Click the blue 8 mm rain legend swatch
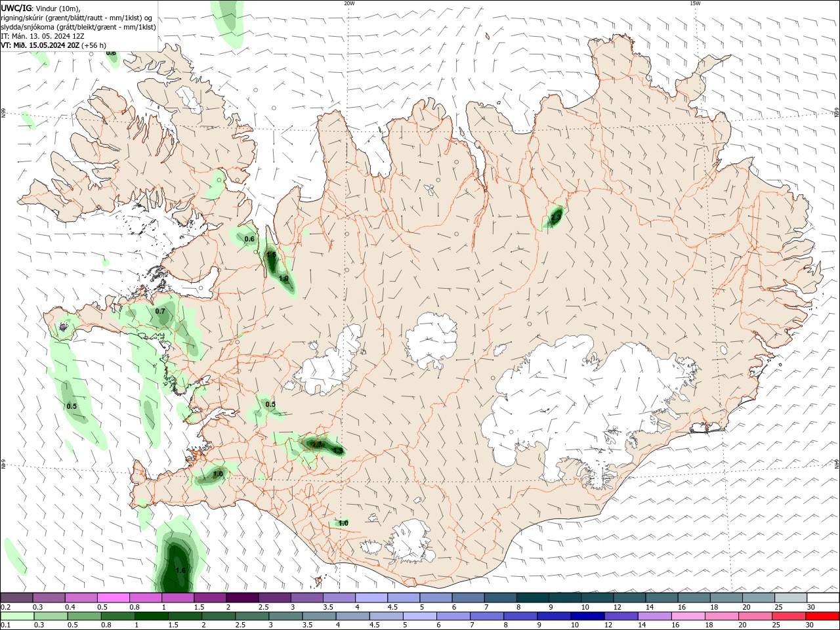840x630 pixels. point(520,616)
